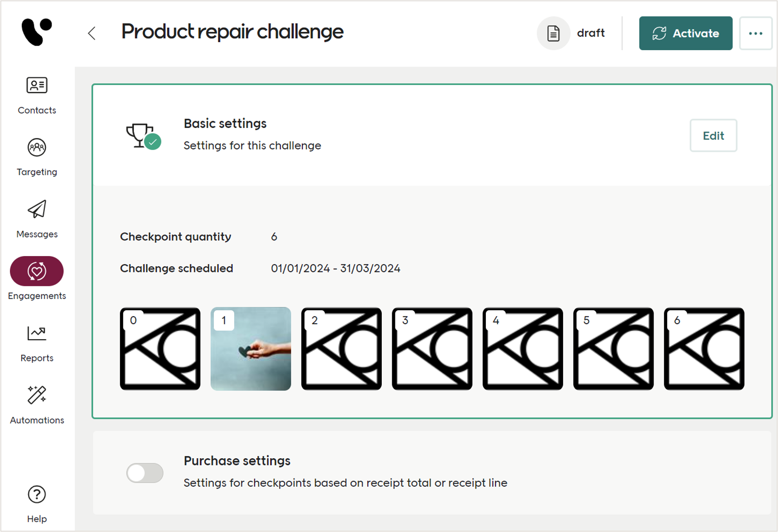Viewport: 778px width, 532px height.
Task: Go to Messages in sidebar
Action: 37,219
